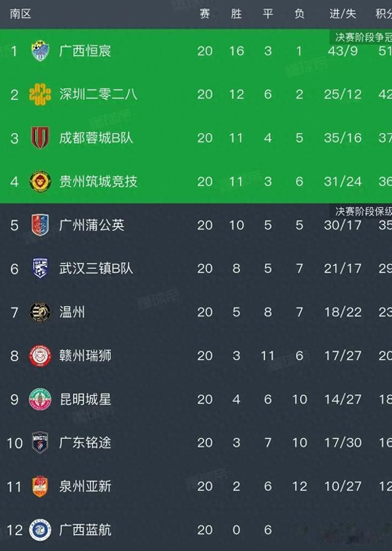Screen dimensions: 392x551
Task: Select the 广西蓝航 blue circular logo
Action: tap(40, 530)
